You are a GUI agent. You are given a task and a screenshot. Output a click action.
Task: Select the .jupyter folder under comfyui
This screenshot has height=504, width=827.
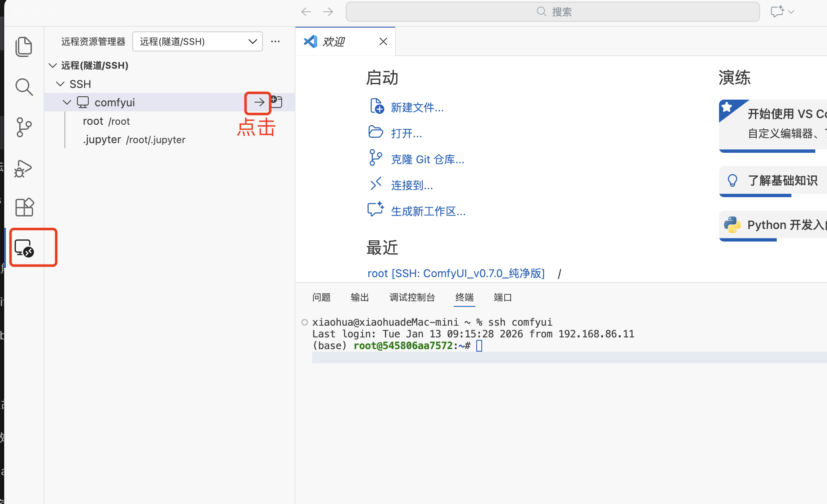click(102, 139)
